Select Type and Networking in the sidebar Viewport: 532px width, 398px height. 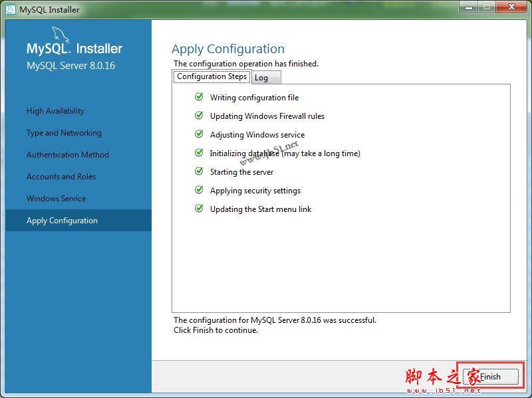[x=64, y=132]
